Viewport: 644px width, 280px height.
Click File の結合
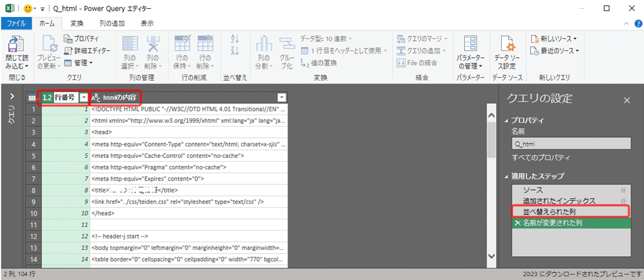[417, 63]
